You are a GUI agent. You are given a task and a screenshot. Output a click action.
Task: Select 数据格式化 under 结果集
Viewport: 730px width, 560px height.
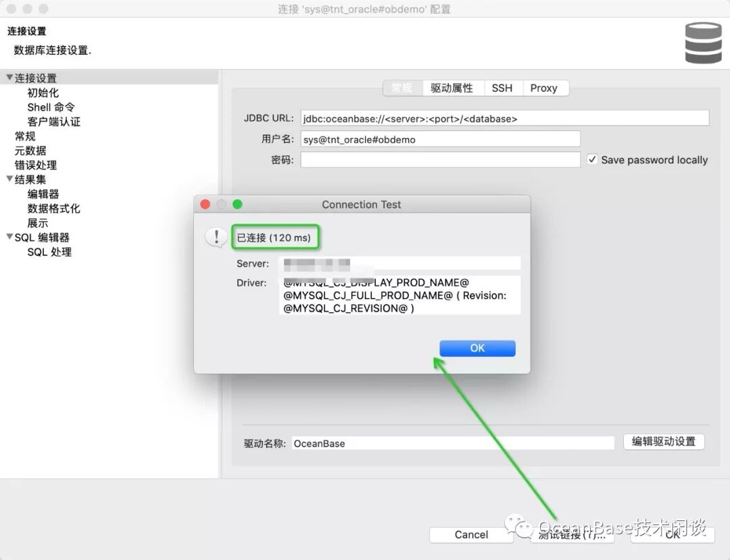53,208
